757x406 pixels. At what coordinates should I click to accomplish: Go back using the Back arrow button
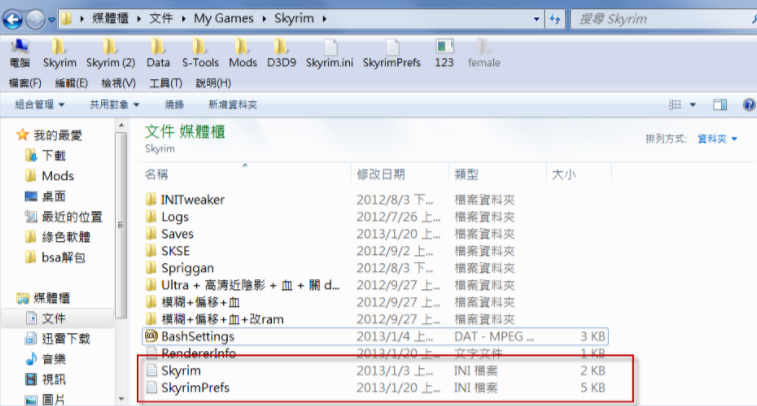coord(13,19)
